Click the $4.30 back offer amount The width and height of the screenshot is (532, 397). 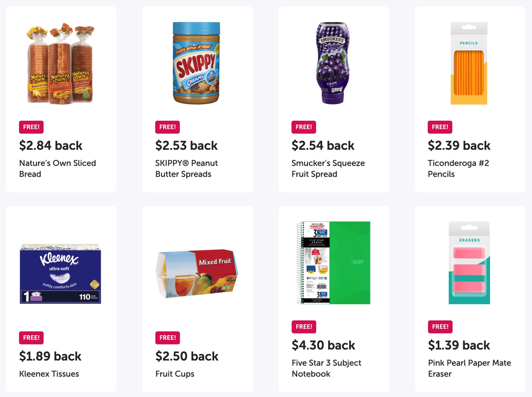point(323,345)
